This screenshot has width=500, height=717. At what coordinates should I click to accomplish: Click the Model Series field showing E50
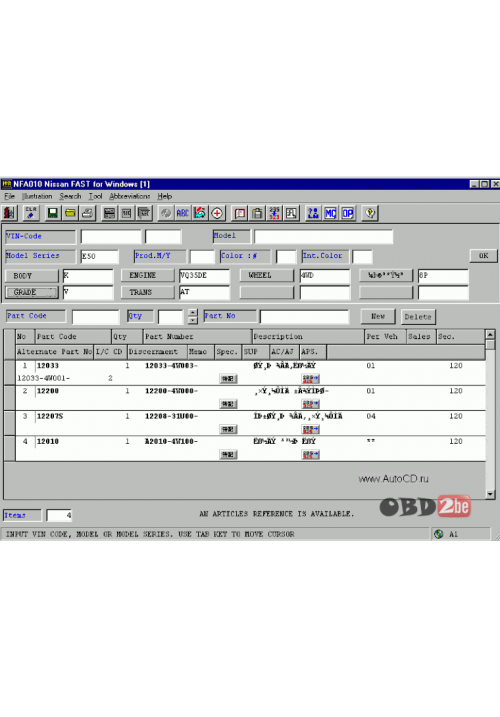click(99, 256)
